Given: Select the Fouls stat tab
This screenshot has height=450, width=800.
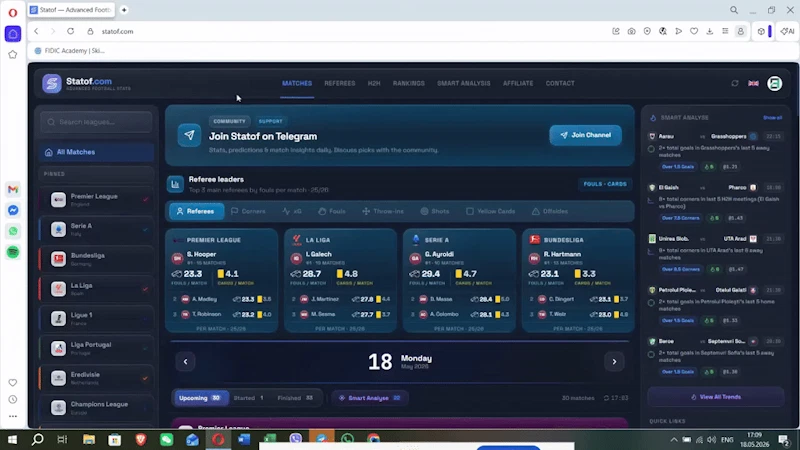Looking at the screenshot, I should coord(332,211).
